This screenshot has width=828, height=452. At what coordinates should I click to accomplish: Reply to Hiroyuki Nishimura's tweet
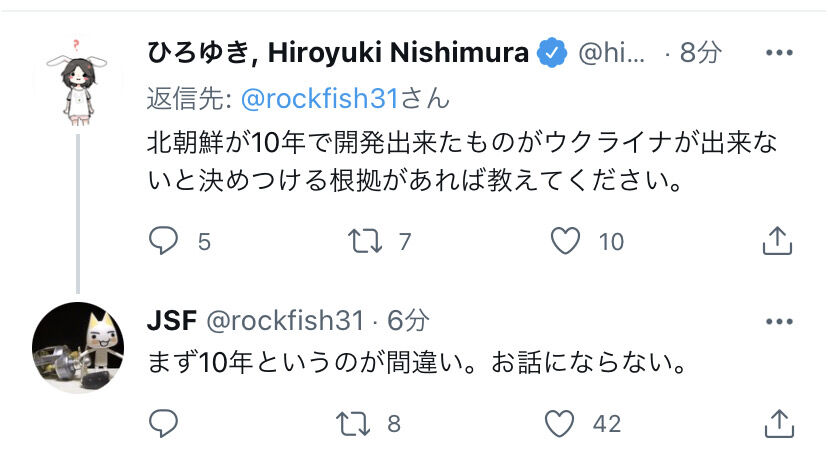pyautogui.click(x=163, y=240)
